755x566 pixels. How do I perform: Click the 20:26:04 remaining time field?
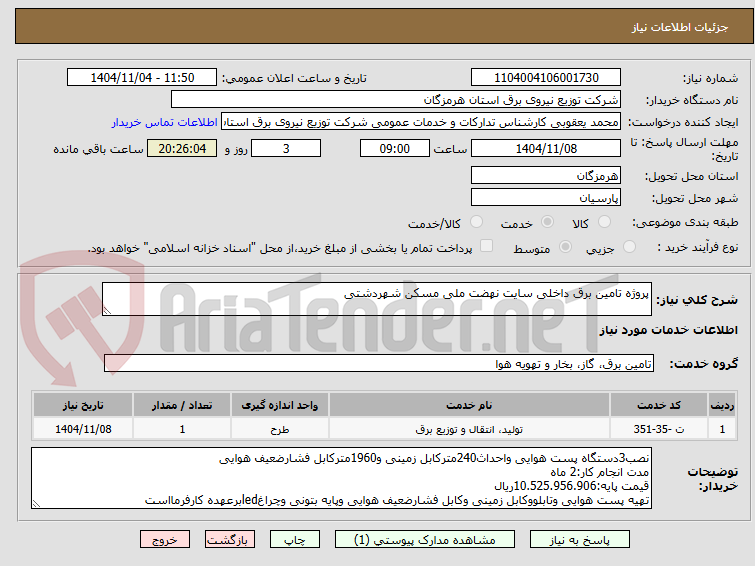[182, 148]
